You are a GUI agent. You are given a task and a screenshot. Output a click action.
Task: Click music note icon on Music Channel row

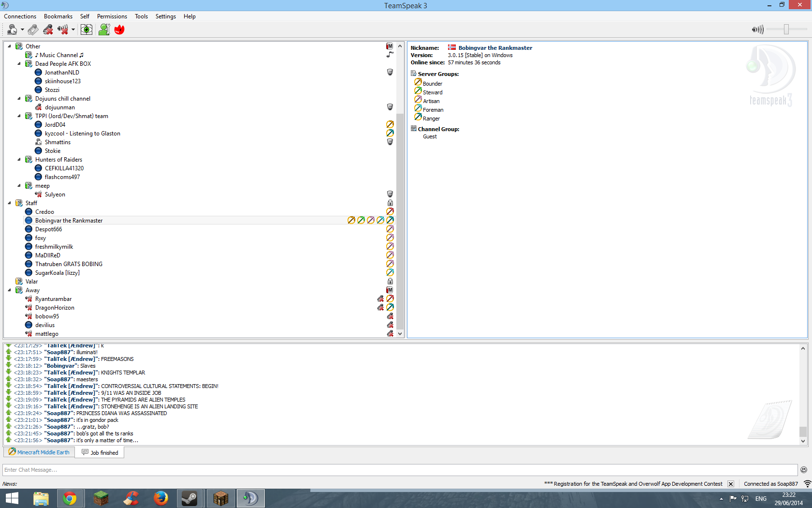pyautogui.click(x=390, y=55)
